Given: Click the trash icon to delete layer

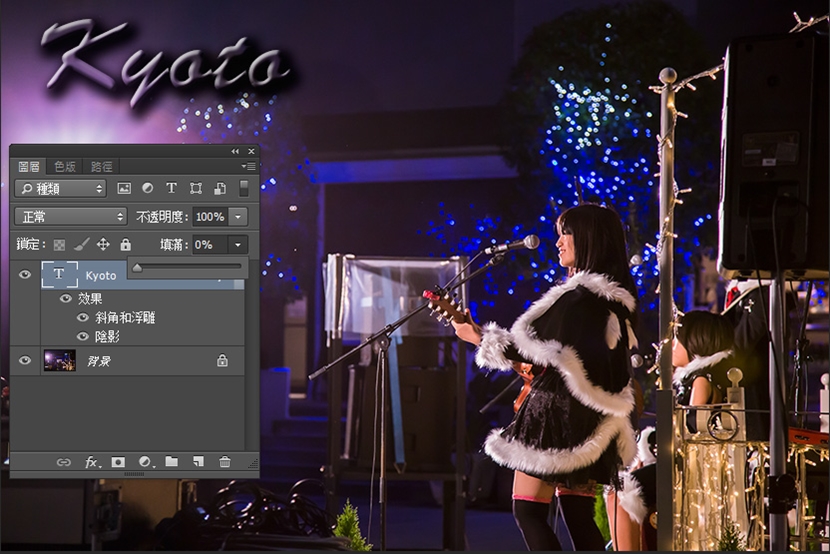Looking at the screenshot, I should (225, 462).
